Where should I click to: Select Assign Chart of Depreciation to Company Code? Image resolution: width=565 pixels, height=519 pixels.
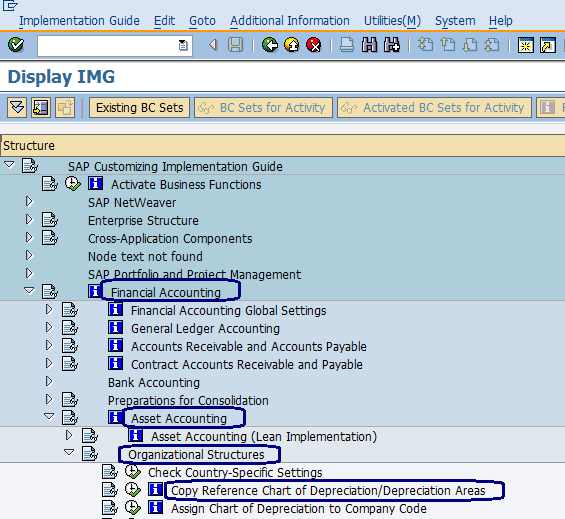click(299, 509)
